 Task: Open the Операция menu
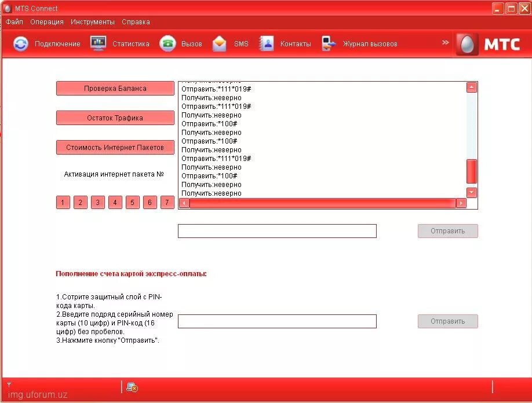[47, 22]
